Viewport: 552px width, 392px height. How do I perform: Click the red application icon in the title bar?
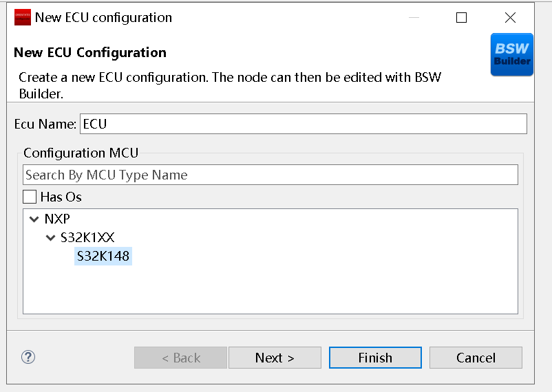point(22,18)
